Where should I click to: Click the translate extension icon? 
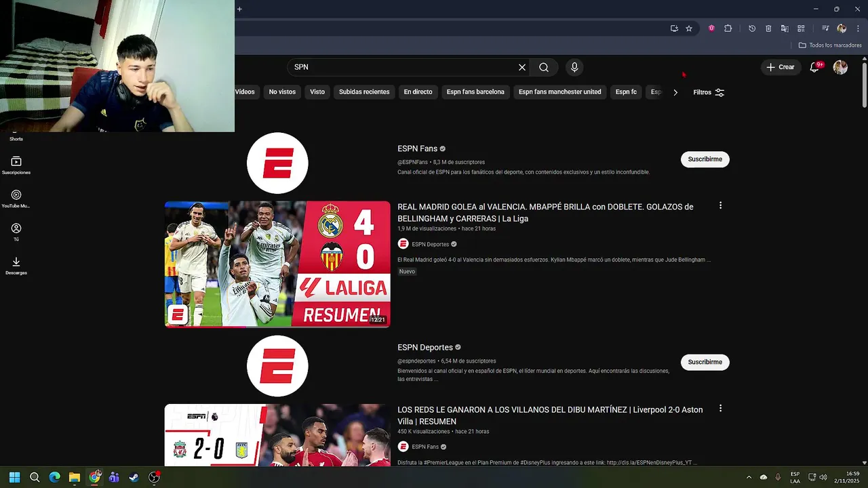[x=785, y=28]
